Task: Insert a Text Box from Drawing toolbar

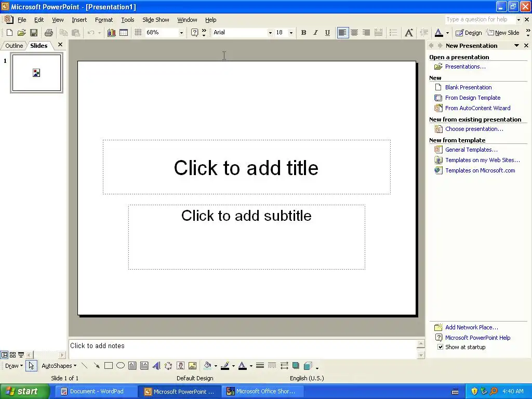Action: (x=132, y=366)
